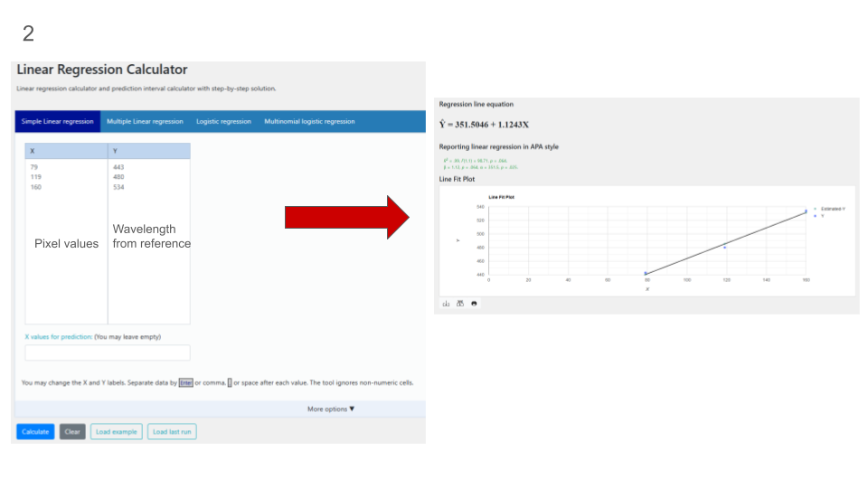
Task: Click the Line Fit Plot section label
Action: click(457, 179)
